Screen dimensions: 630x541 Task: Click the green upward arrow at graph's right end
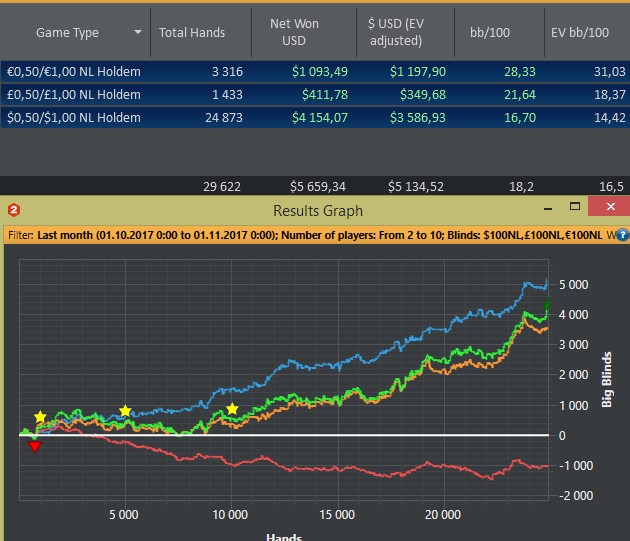547,303
